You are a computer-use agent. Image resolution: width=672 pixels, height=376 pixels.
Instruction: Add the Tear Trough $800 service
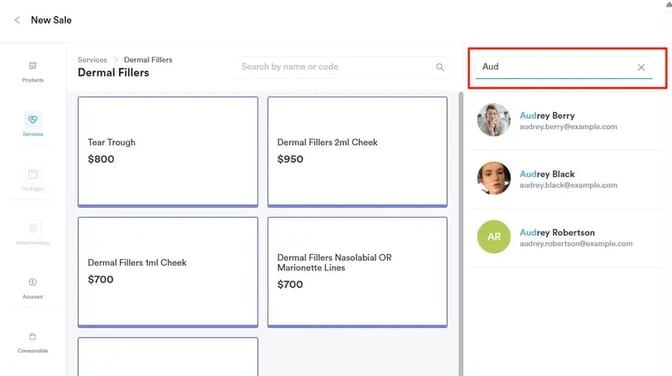coord(168,151)
